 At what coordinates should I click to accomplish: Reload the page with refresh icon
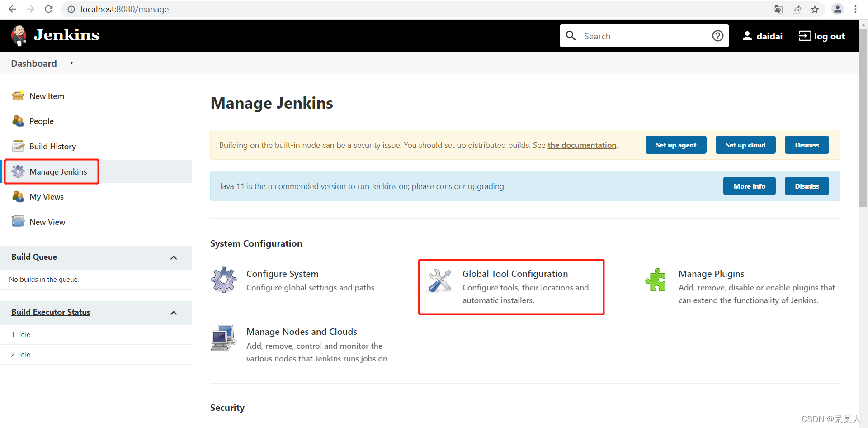click(x=49, y=9)
